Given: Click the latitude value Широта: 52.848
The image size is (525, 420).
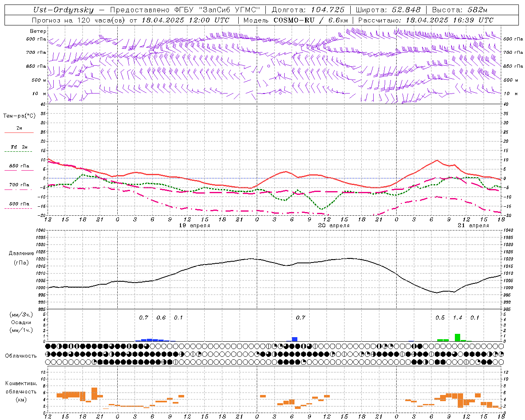Looking at the screenshot, I should pos(388,10).
